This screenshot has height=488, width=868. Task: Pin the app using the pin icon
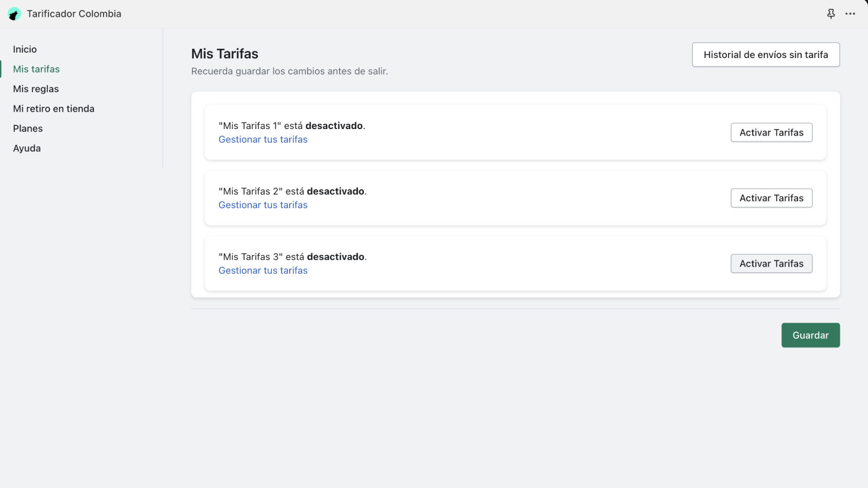(x=831, y=14)
